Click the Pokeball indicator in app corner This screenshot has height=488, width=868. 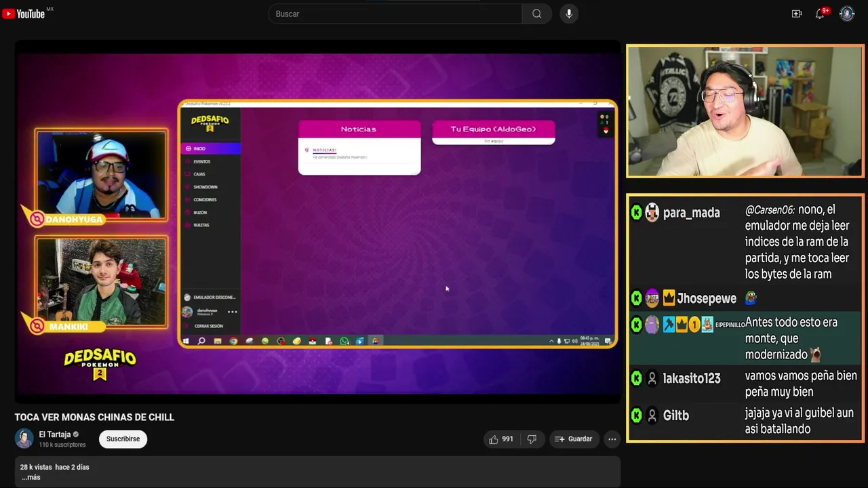point(606,130)
